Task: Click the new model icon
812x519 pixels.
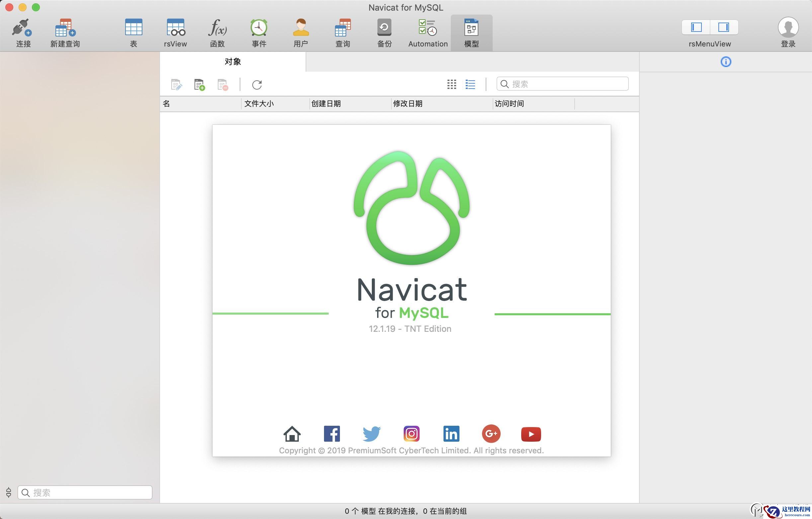Action: (199, 85)
